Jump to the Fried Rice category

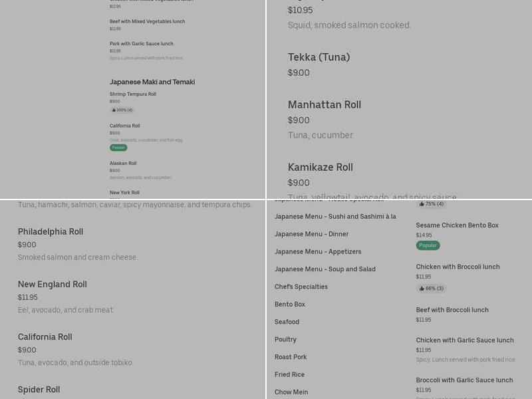click(x=289, y=374)
